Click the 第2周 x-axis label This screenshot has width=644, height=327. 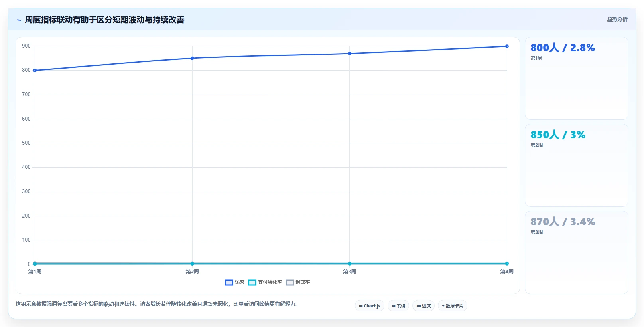coord(192,272)
